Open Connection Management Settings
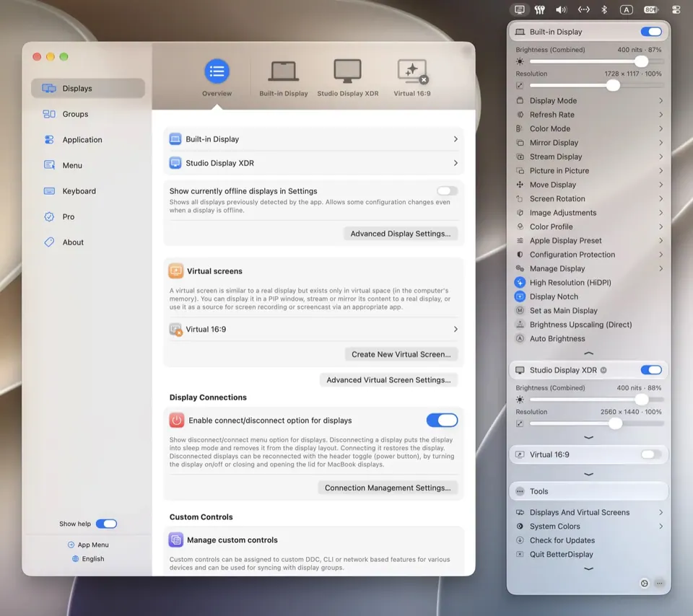 pyautogui.click(x=388, y=488)
